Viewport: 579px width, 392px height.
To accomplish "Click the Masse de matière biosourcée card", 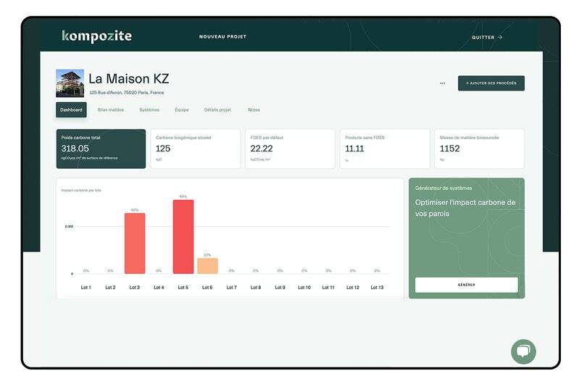I will pos(479,149).
